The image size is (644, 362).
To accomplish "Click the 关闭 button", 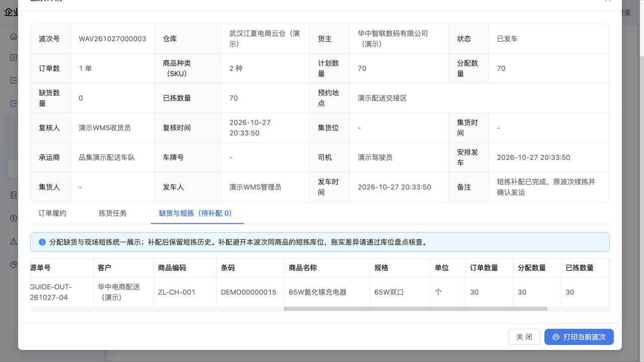I will tap(524, 337).
